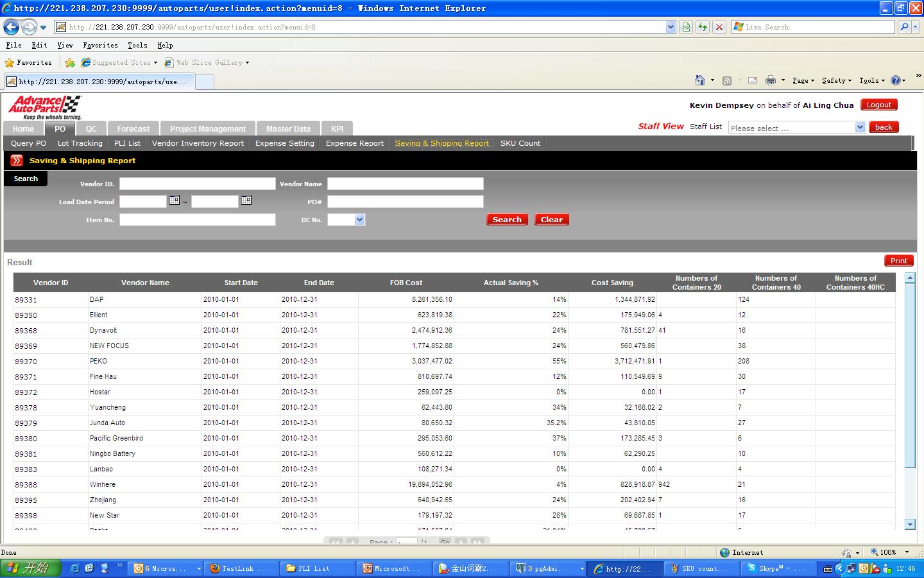Open the Staff List dropdown

[860, 127]
